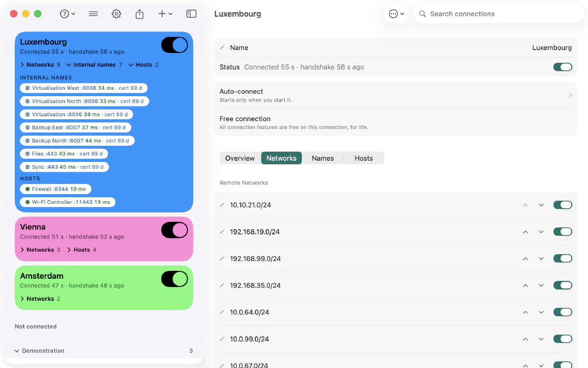Move 192.168.19.0/24 up with arrow
This screenshot has height=368, width=588.
pos(525,232)
